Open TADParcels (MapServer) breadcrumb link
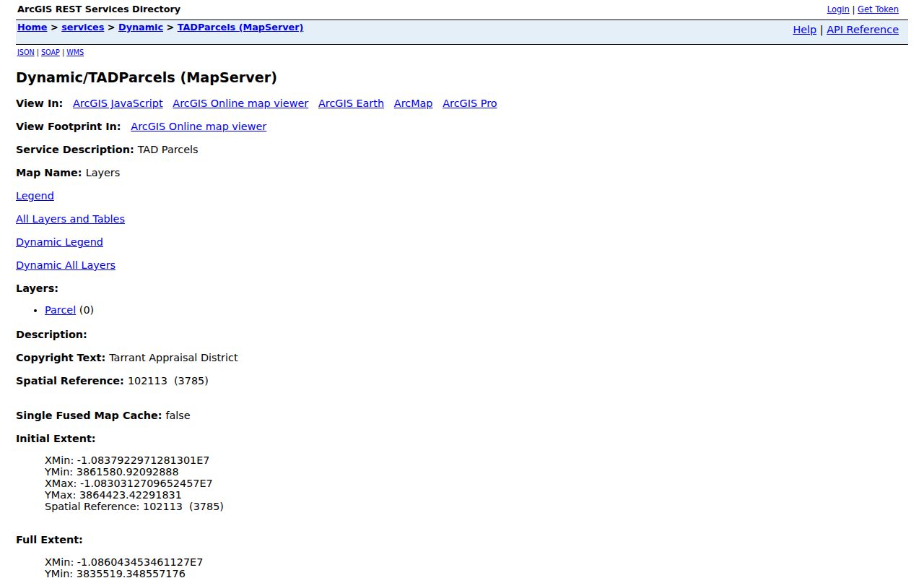Viewport: 924px width, 578px height. coord(240,27)
